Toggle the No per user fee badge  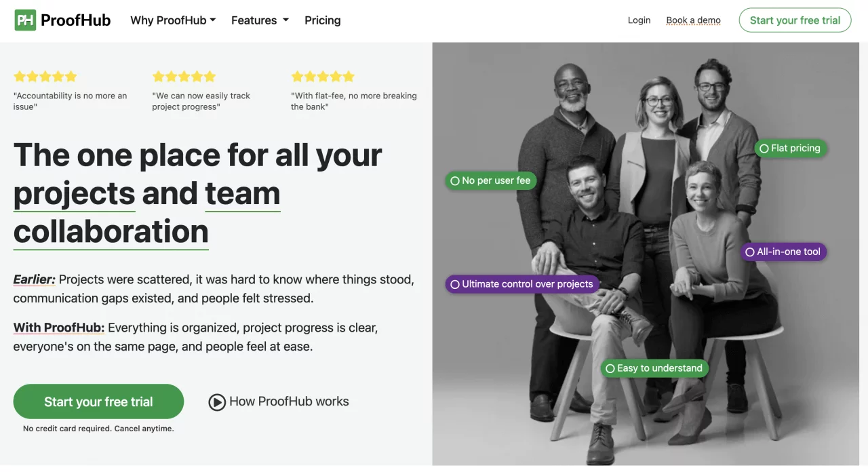[x=490, y=180]
